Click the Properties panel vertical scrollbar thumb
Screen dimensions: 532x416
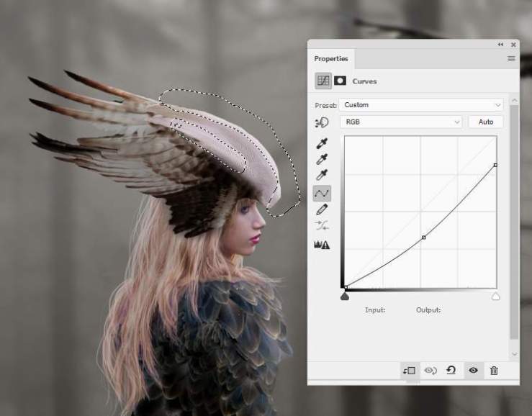coord(514,222)
